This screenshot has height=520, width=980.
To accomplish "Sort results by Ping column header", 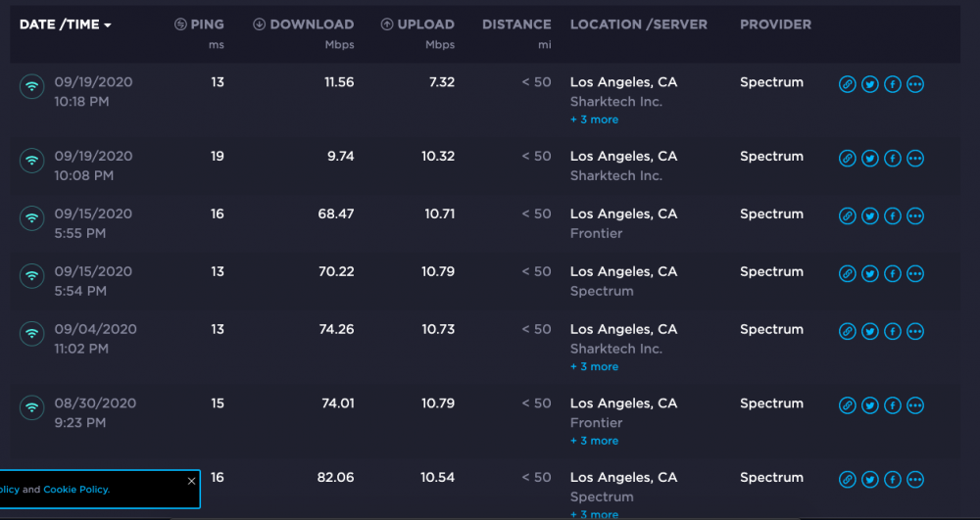I will pos(199,24).
